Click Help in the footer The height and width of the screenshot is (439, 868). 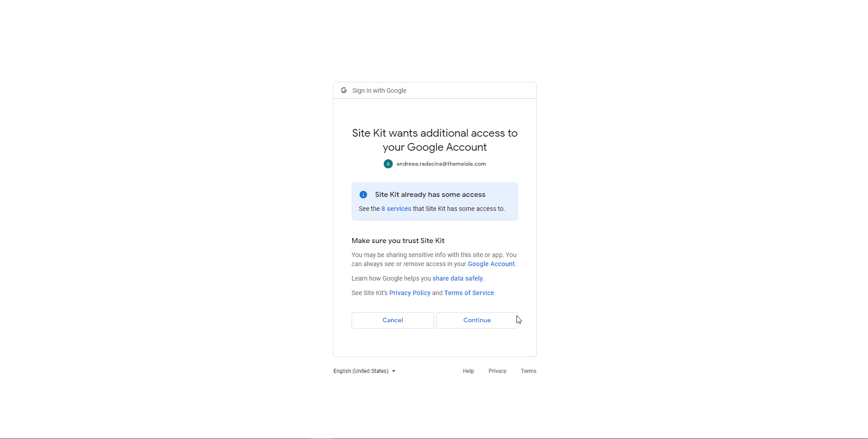pos(468,371)
